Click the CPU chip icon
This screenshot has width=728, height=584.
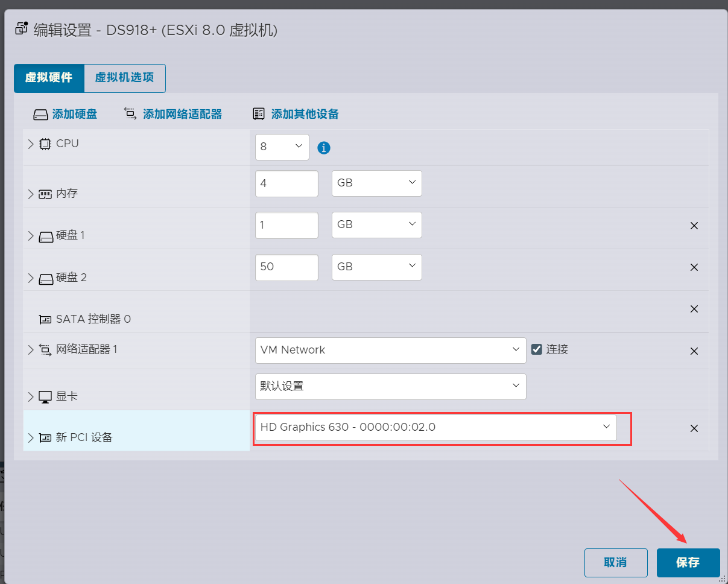(45, 144)
